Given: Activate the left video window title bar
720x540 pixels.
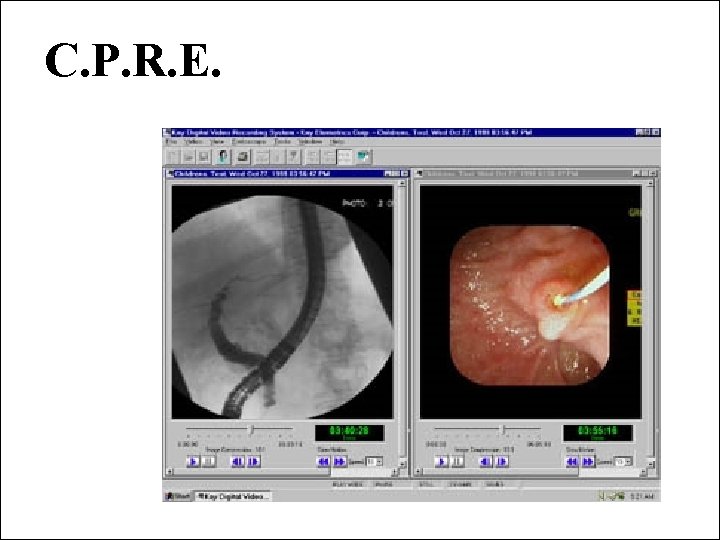Looking at the screenshot, I should [x=287, y=174].
